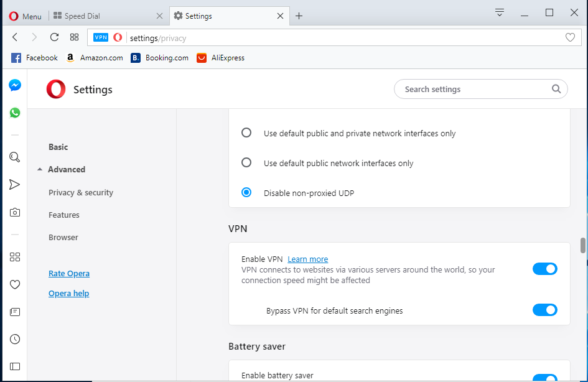Open History clock icon in sidebar
Image resolution: width=588 pixels, height=382 pixels.
[15, 339]
